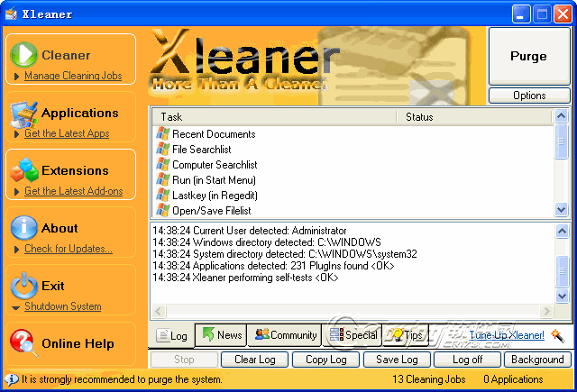Click the log pane scroll down arrow
Image resolution: width=577 pixels, height=392 pixels.
562,296
